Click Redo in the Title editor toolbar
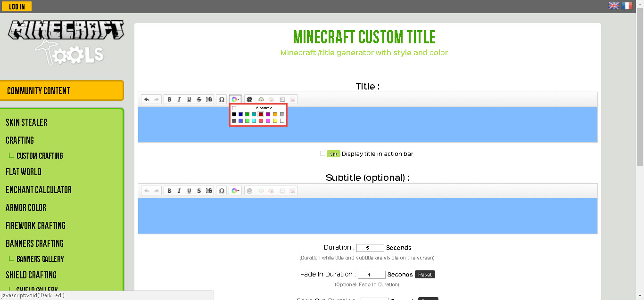This screenshot has height=300, width=644. tap(157, 99)
